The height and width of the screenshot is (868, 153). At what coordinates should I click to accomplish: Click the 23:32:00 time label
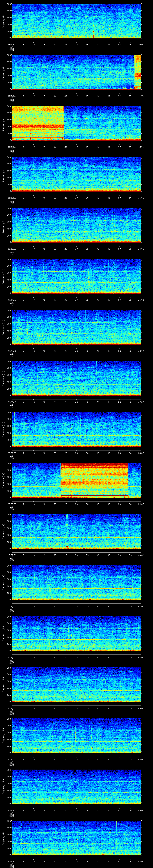click(x=12, y=198)
